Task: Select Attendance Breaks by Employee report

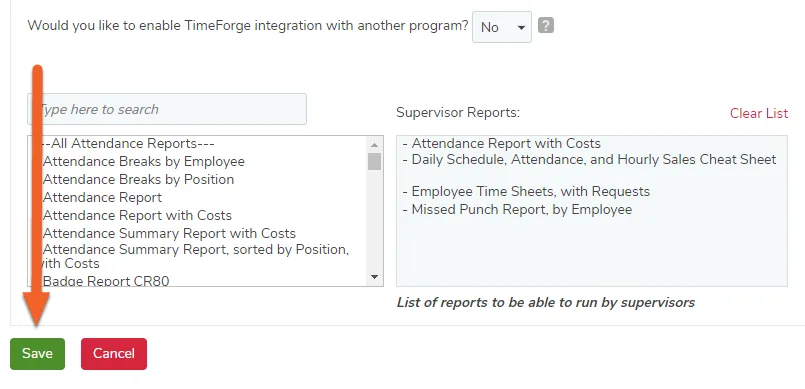Action: tap(144, 162)
